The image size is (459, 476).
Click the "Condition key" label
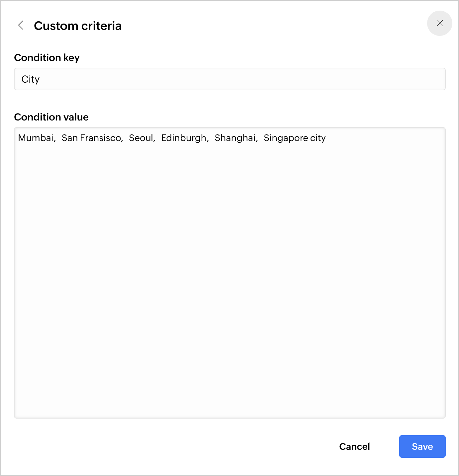coord(47,58)
